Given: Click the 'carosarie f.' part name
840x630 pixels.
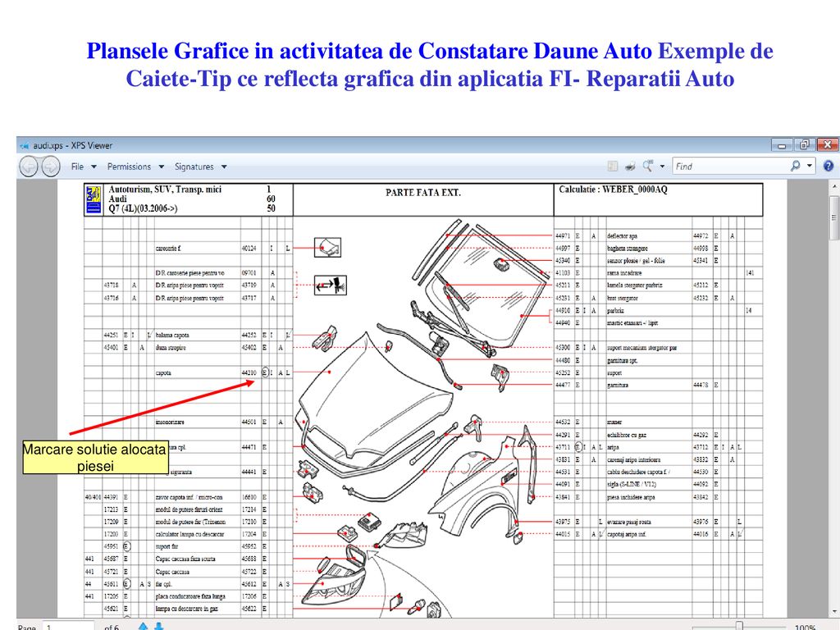Looking at the screenshot, I should coord(168,249).
